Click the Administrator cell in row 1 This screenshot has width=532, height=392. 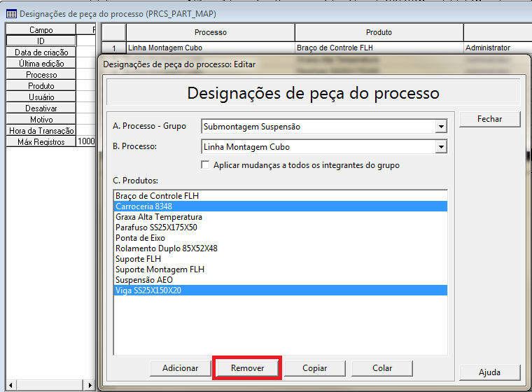point(498,48)
